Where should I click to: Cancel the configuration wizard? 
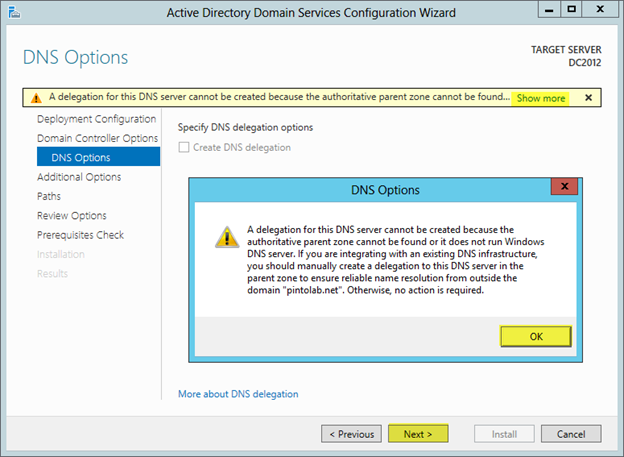click(570, 434)
